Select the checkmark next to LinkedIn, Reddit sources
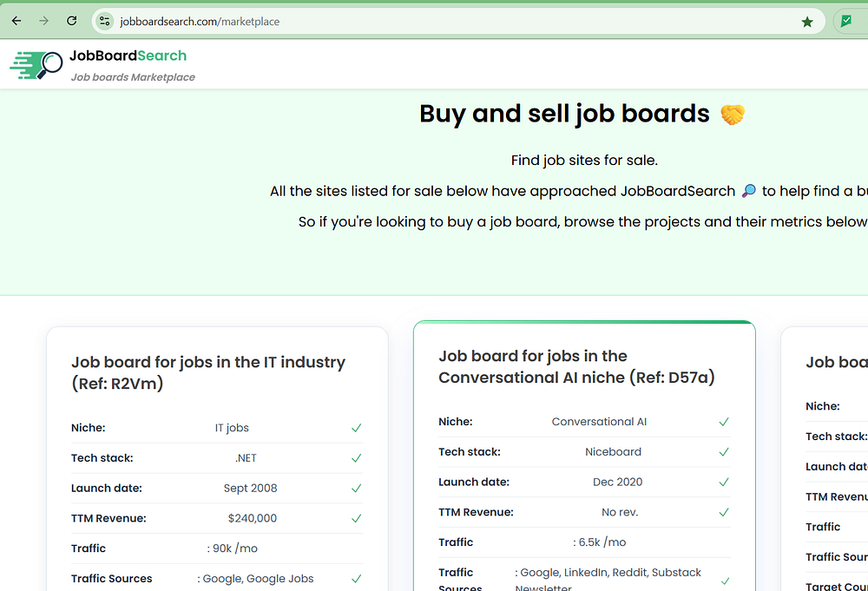 724,581
